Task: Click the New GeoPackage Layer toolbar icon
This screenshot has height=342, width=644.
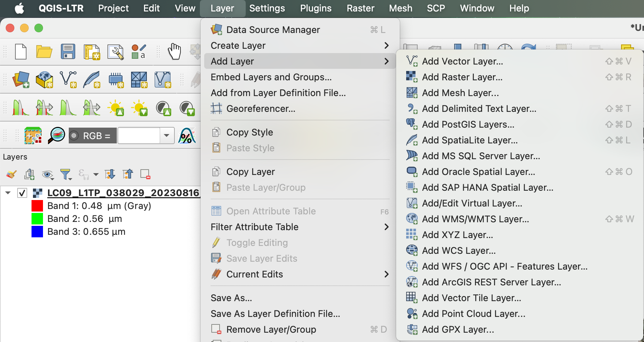Action: [45, 80]
